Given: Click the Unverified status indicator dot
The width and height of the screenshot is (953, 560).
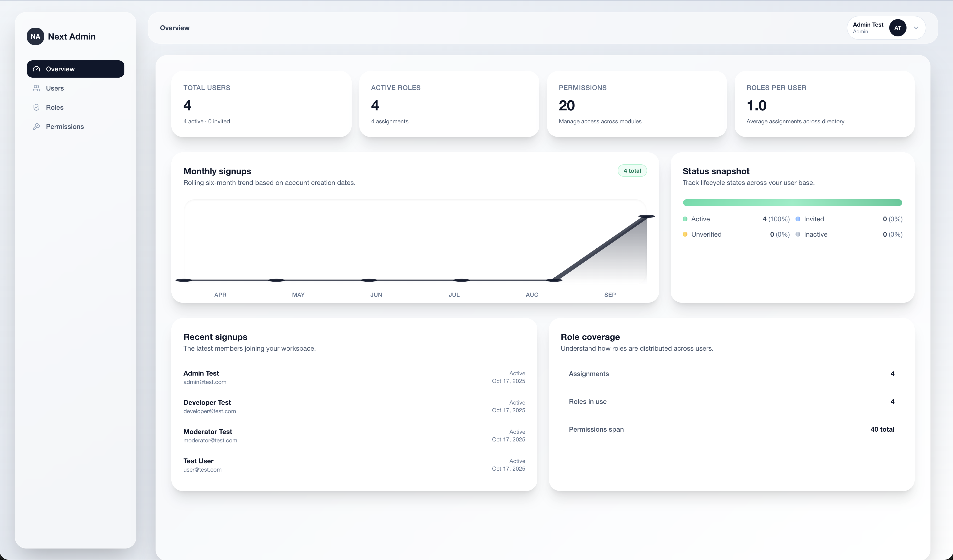Looking at the screenshot, I should (685, 234).
